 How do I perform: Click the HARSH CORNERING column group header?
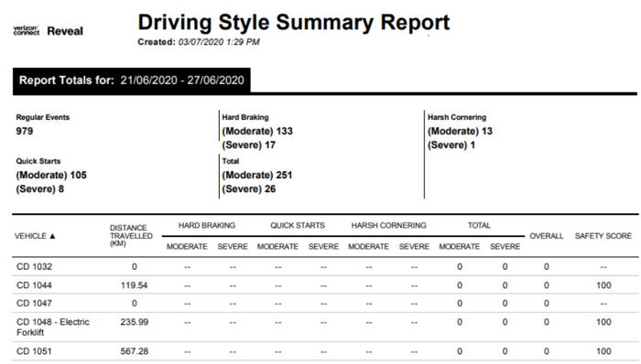[x=388, y=226]
